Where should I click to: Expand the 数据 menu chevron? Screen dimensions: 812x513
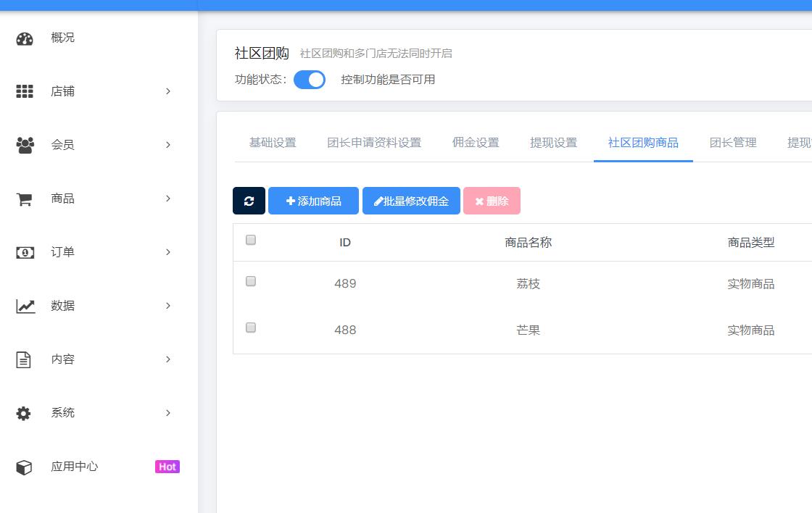[x=167, y=306]
